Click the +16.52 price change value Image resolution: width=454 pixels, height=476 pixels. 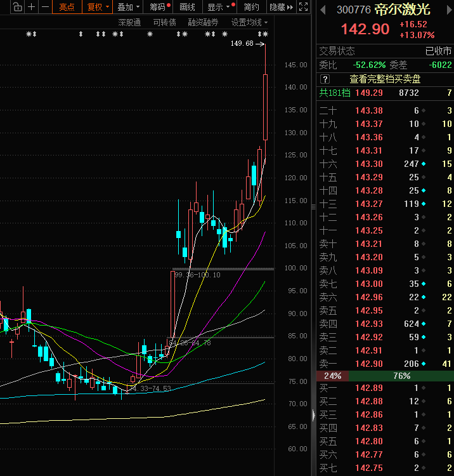413,24
